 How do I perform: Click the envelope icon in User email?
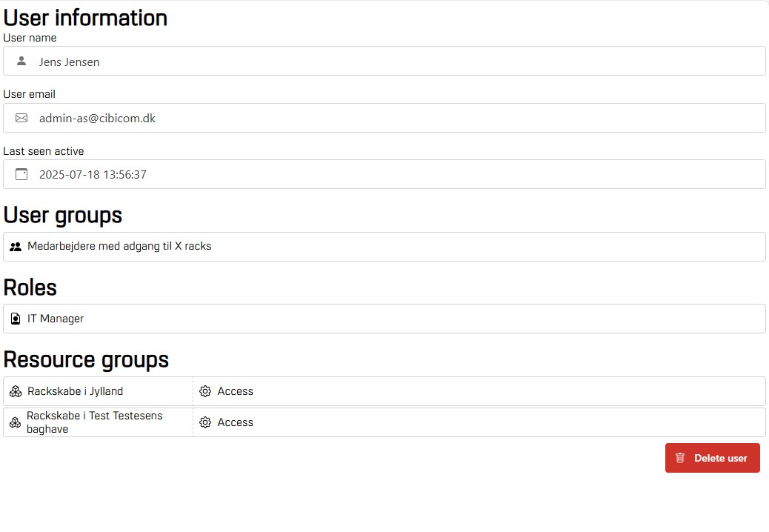[x=21, y=118]
